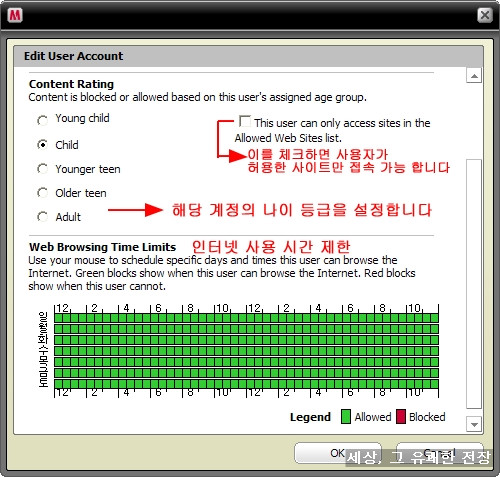The width and height of the screenshot is (500, 477).
Task: Select the Child radio button
Action: pyautogui.click(x=42, y=145)
